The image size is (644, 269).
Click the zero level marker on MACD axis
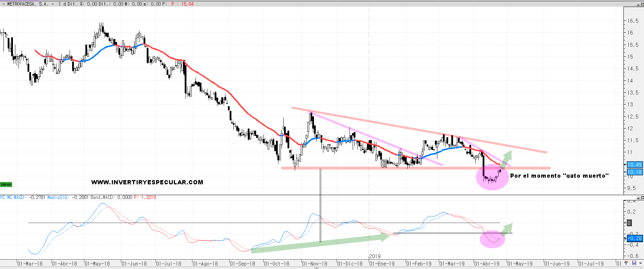point(629,223)
